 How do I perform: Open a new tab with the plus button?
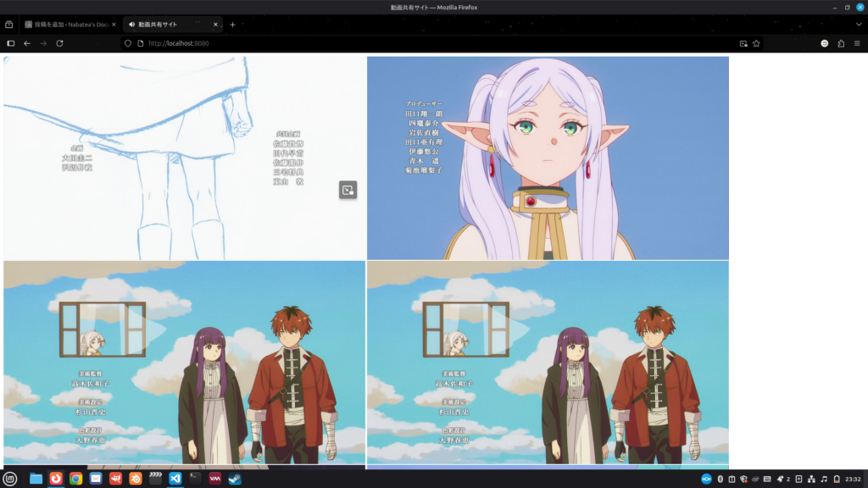click(x=231, y=24)
